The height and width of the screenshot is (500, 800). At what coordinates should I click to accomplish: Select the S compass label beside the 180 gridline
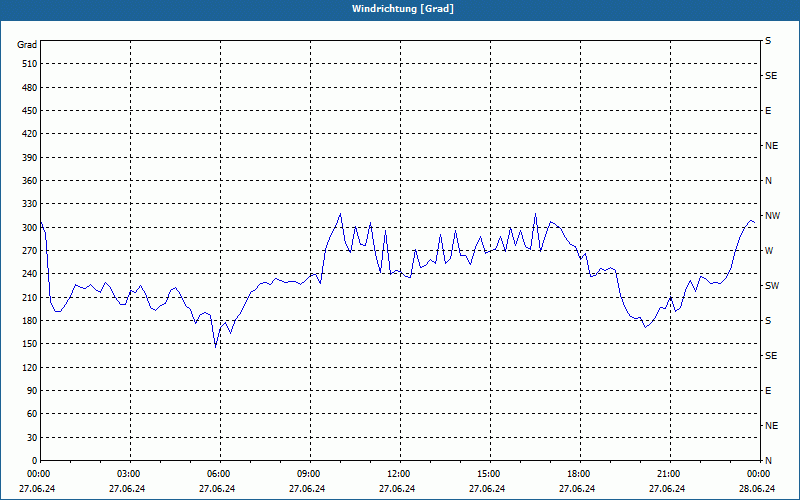768,321
